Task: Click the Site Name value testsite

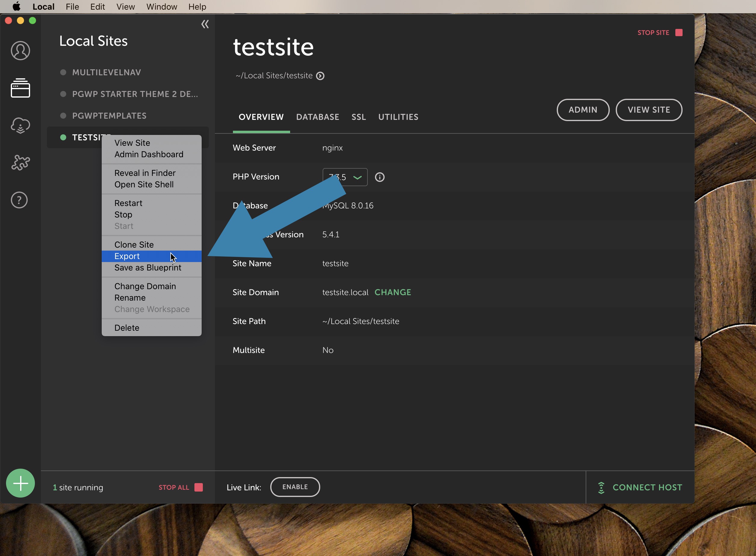Action: pos(335,263)
